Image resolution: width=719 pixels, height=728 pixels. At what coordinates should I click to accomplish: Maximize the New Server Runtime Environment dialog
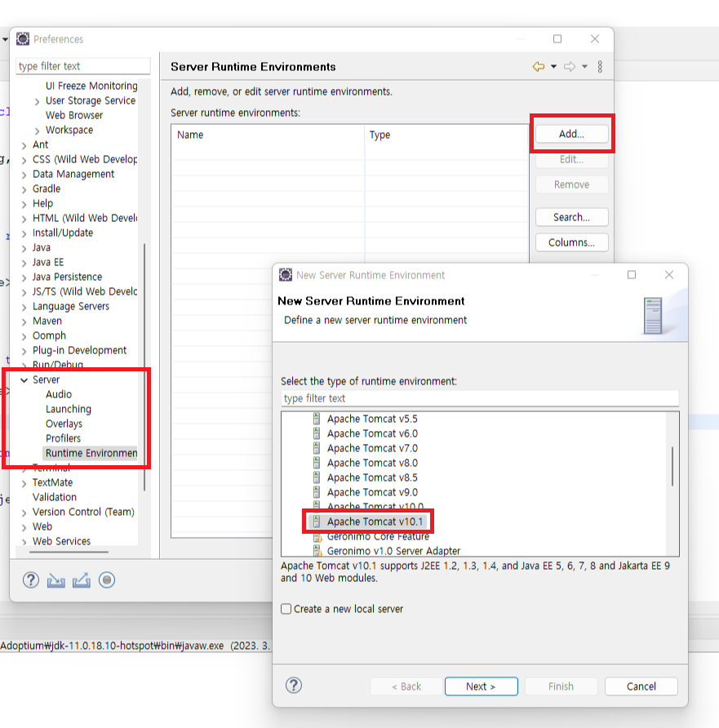[x=632, y=275]
